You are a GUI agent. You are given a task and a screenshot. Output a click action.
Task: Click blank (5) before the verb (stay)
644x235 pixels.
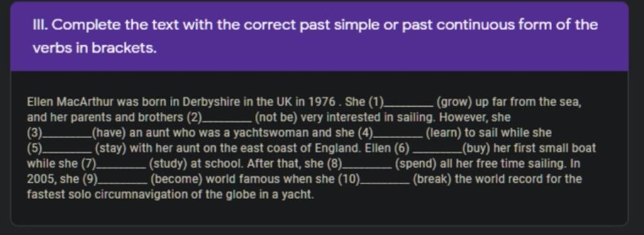67,151
